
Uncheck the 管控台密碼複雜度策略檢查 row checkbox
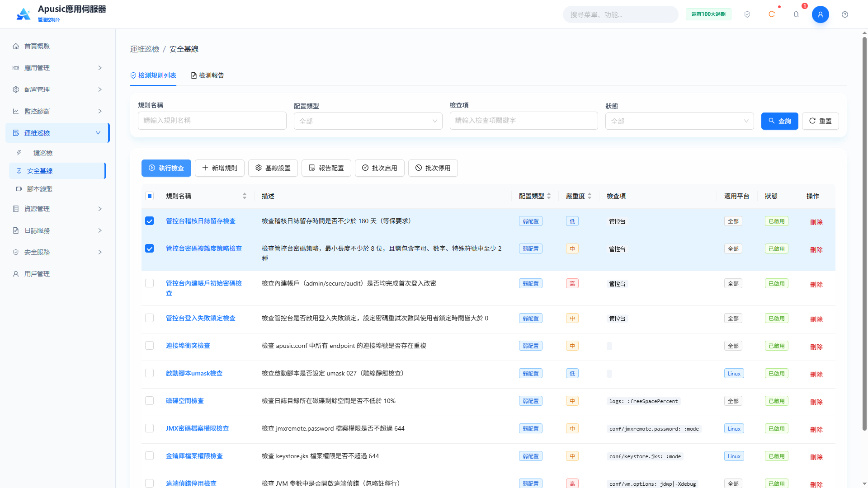click(150, 249)
